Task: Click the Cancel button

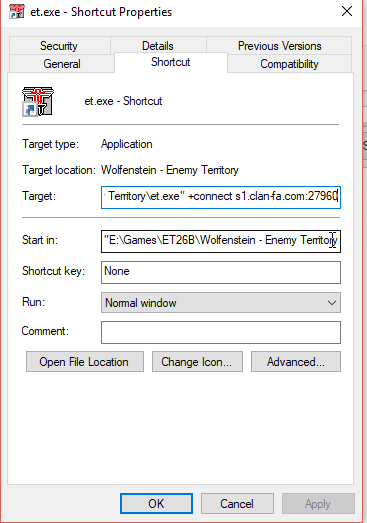Action: click(x=237, y=503)
